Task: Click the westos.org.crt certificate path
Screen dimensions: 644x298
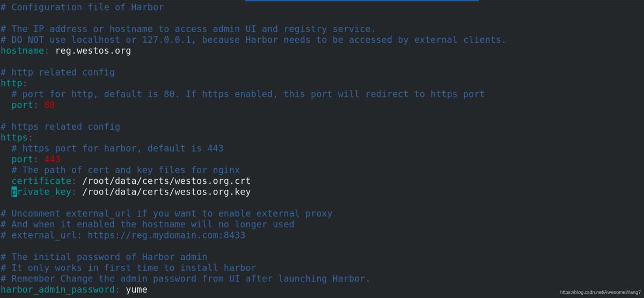Action: point(166,181)
